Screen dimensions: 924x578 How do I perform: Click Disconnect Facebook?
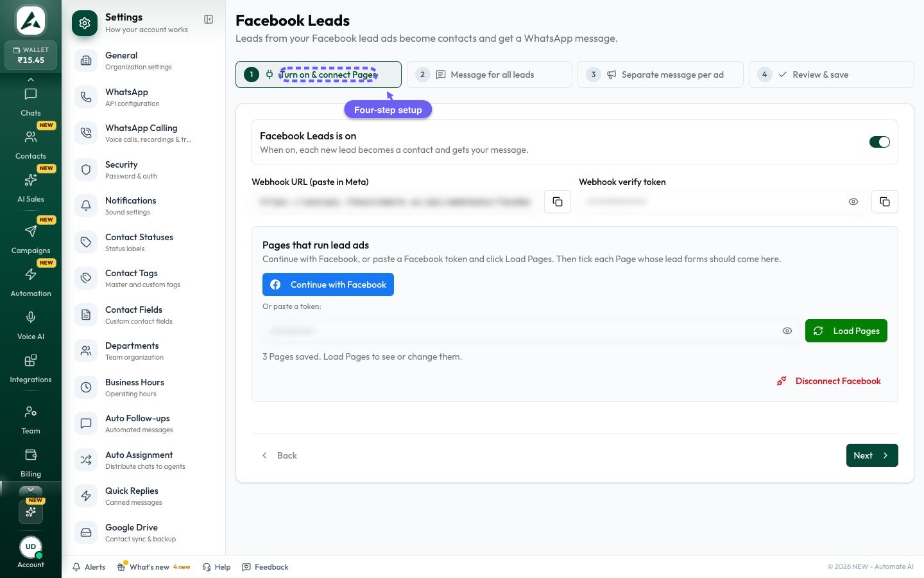[x=828, y=381]
